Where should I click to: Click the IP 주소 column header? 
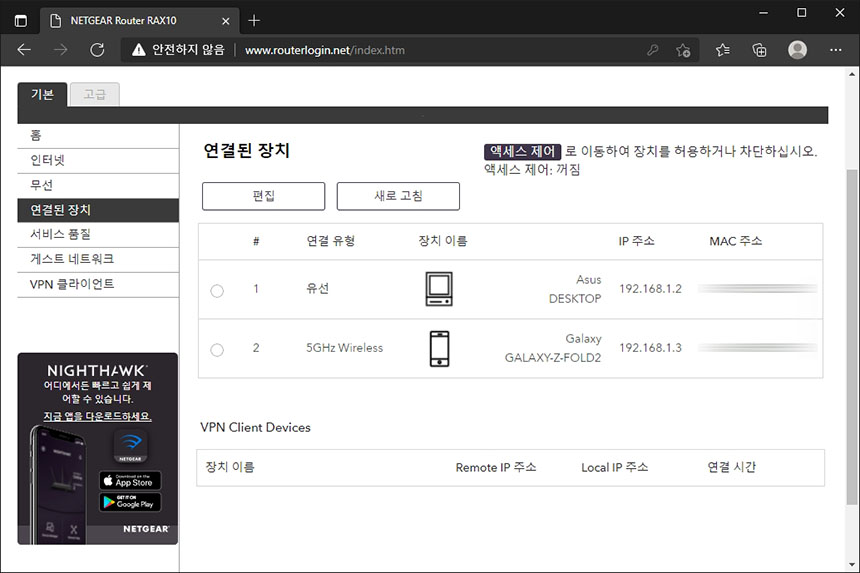pos(636,241)
